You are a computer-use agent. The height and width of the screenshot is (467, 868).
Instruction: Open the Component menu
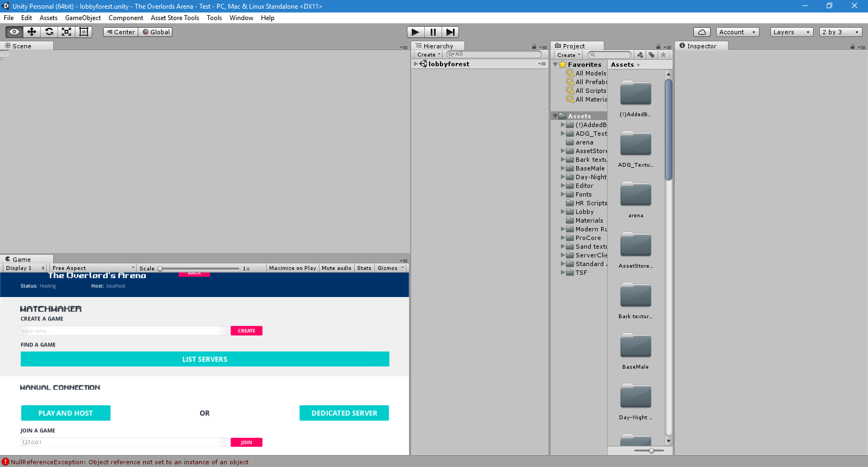pos(126,18)
